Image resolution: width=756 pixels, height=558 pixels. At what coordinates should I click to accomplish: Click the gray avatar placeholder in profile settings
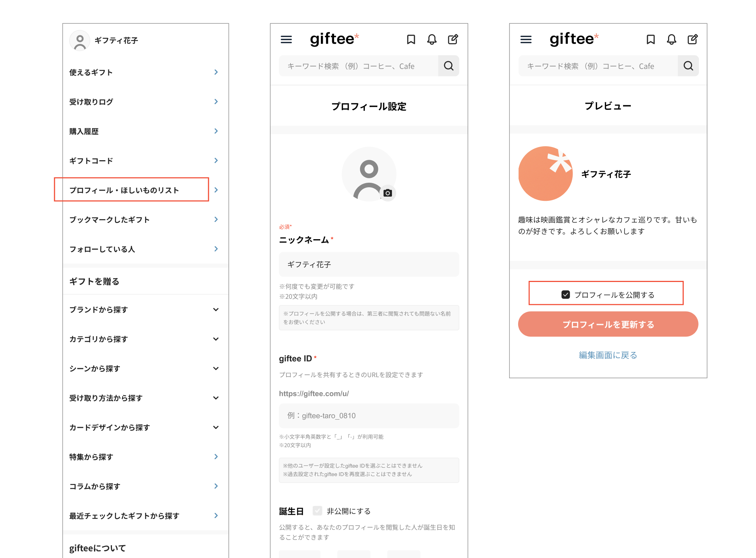pos(369,174)
